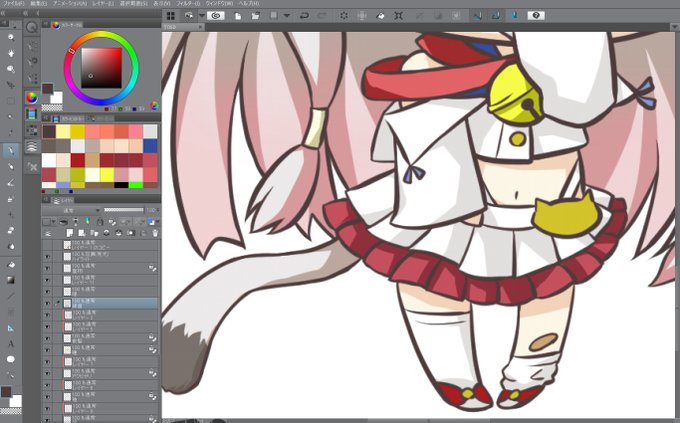The image size is (680, 423).
Task: Click the Fill bucket in command bar
Action: 380,16
